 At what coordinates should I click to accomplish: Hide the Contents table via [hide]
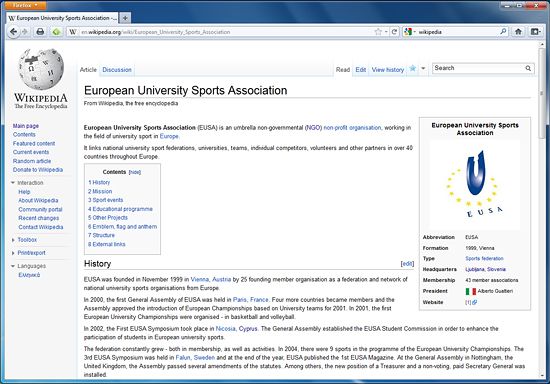tap(135, 172)
